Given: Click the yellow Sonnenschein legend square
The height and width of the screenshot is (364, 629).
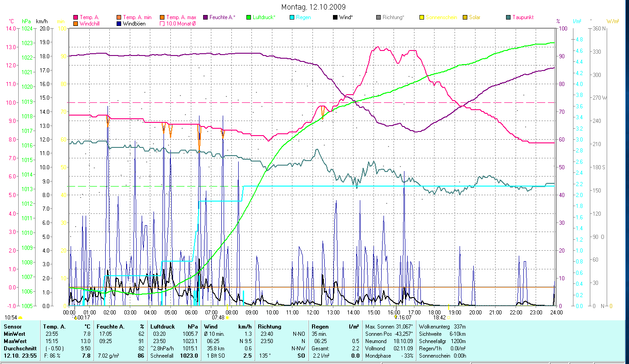Looking at the screenshot, I should [x=422, y=18].
